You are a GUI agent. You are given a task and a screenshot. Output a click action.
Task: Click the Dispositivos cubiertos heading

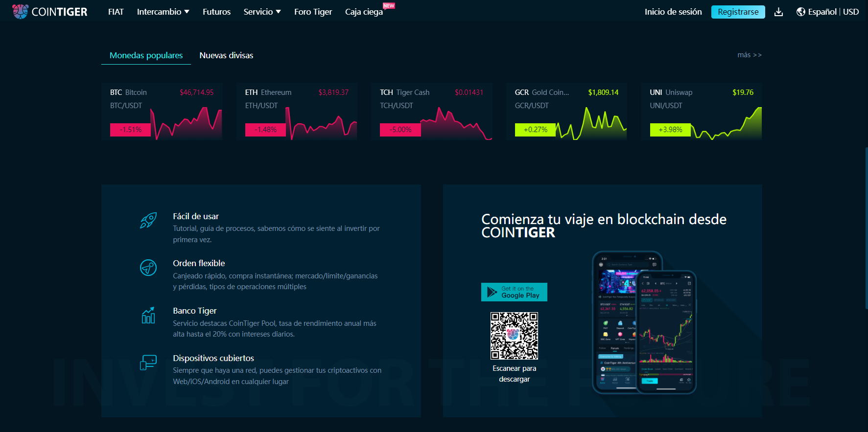(213, 358)
